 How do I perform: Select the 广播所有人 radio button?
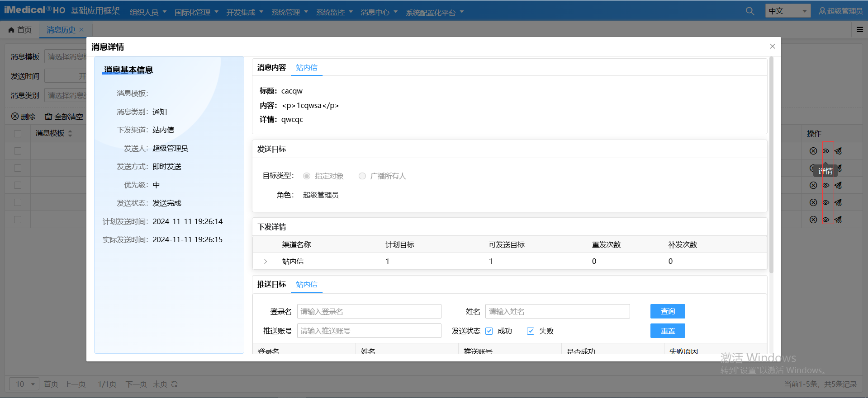click(362, 176)
